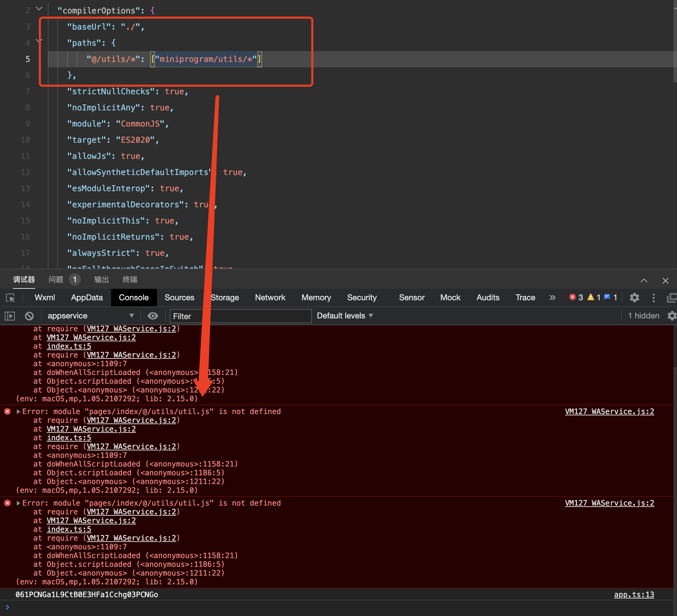Viewport: 677px width, 616px height.
Task: Toggle the live expression eye icon
Action: pos(153,316)
